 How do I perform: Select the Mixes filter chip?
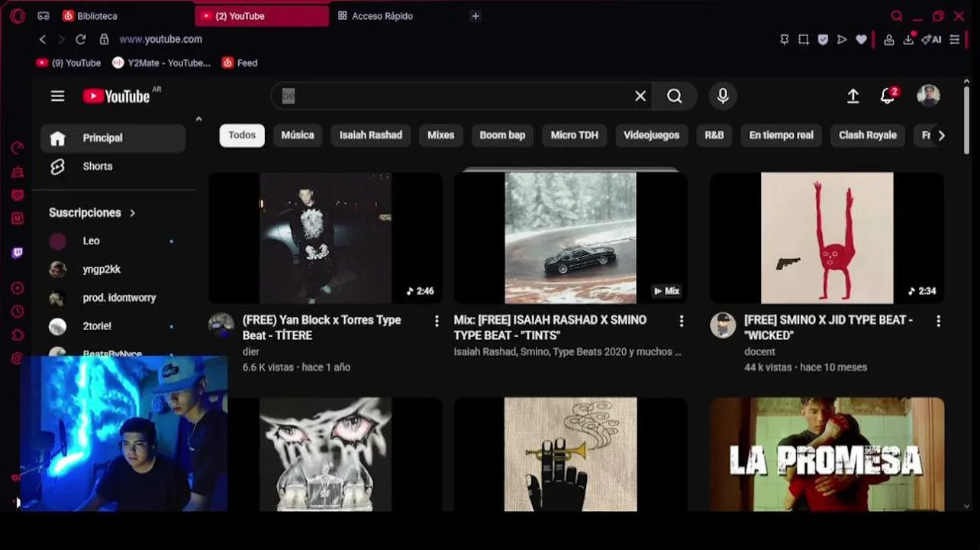click(x=441, y=134)
